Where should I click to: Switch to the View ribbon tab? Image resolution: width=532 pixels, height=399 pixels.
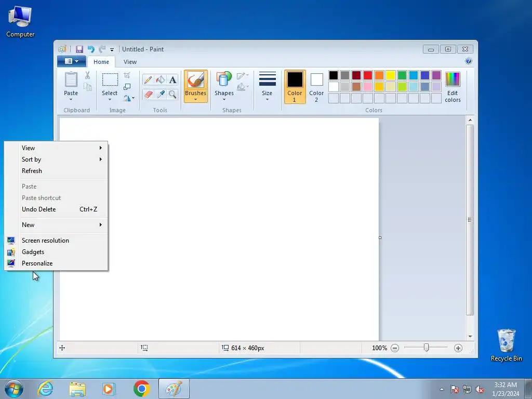[x=130, y=62]
